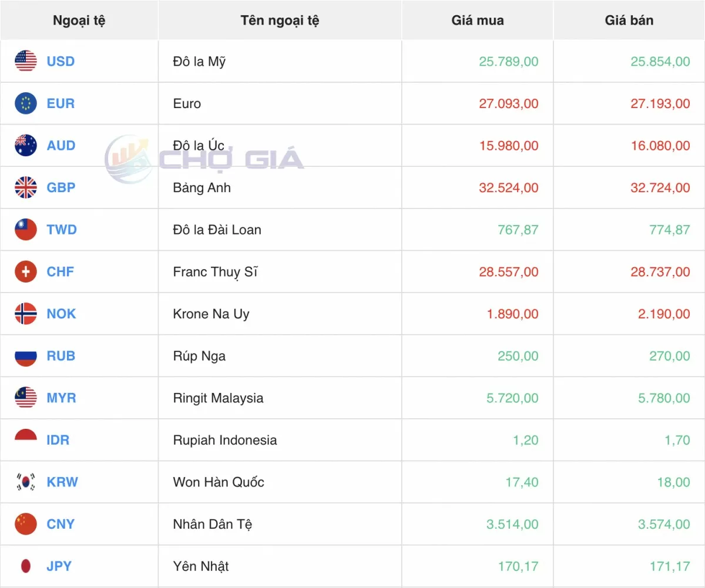The width and height of the screenshot is (705, 588).
Task: Click the United Kingdom flag icon
Action: [26, 187]
